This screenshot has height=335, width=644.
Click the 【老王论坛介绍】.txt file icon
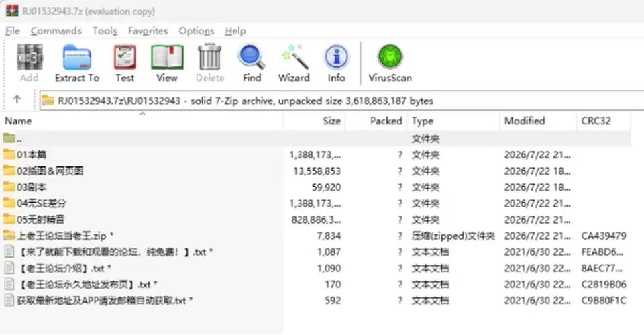(x=9, y=268)
